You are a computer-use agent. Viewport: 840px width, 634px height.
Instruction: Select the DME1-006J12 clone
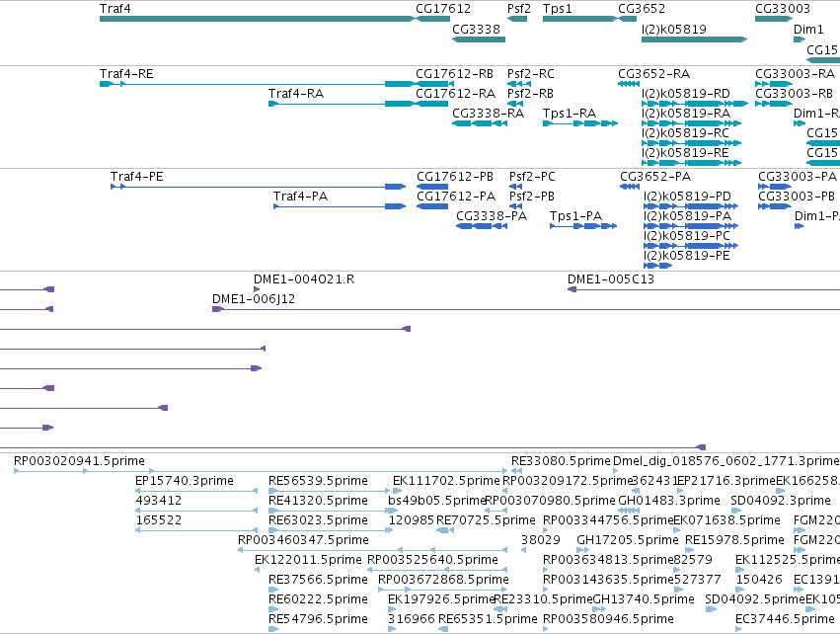click(526, 309)
